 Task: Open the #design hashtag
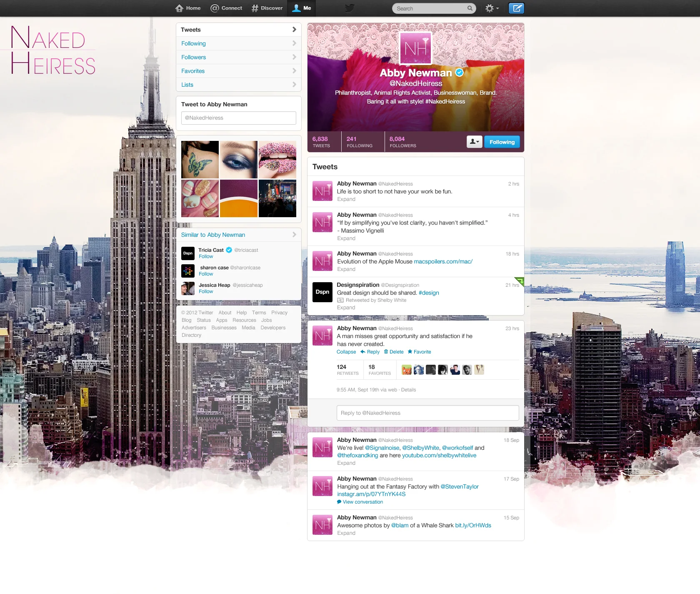pos(429,293)
